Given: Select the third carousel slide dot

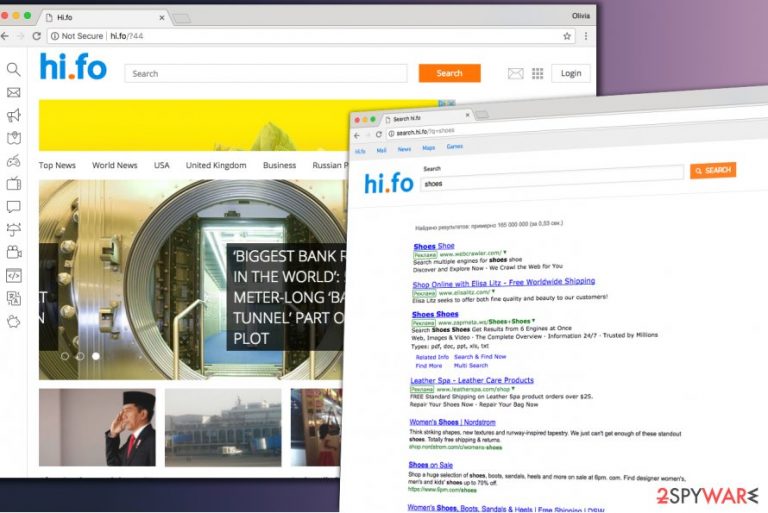Looking at the screenshot, I should coord(96,356).
